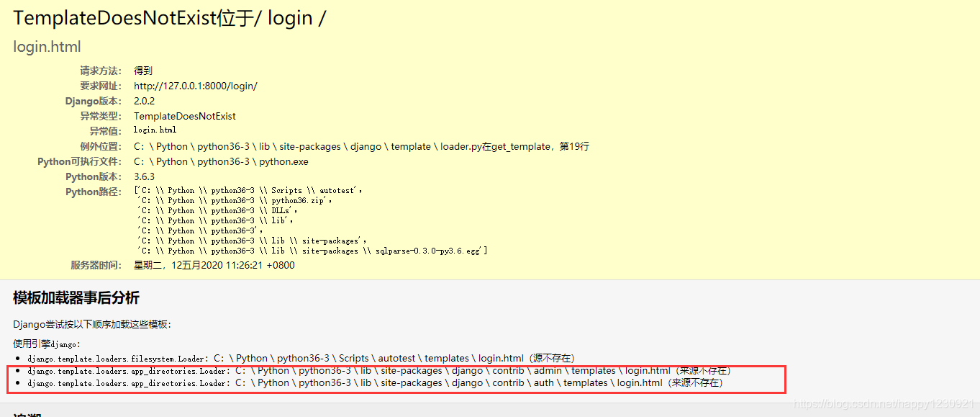Click the Python version 3.6.3 text

point(142,176)
